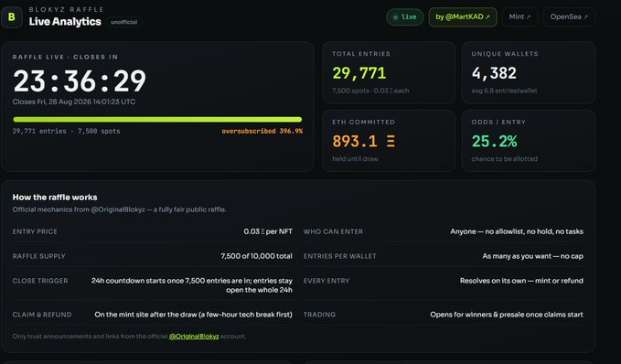The image size is (621, 364).
Task: Click the As many as you want text
Action: pyautogui.click(x=532, y=256)
